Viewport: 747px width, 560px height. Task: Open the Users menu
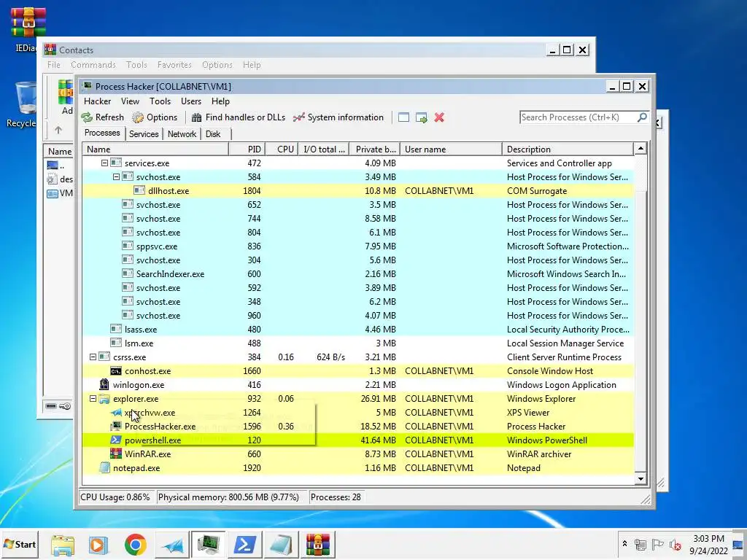[x=191, y=101]
